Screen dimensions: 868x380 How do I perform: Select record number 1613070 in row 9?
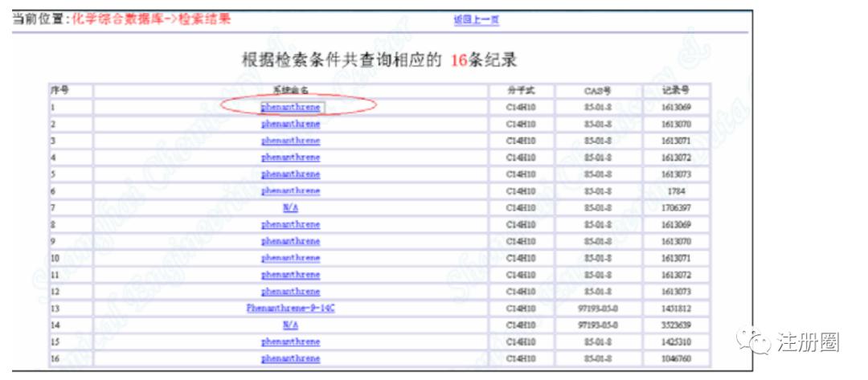(676, 241)
